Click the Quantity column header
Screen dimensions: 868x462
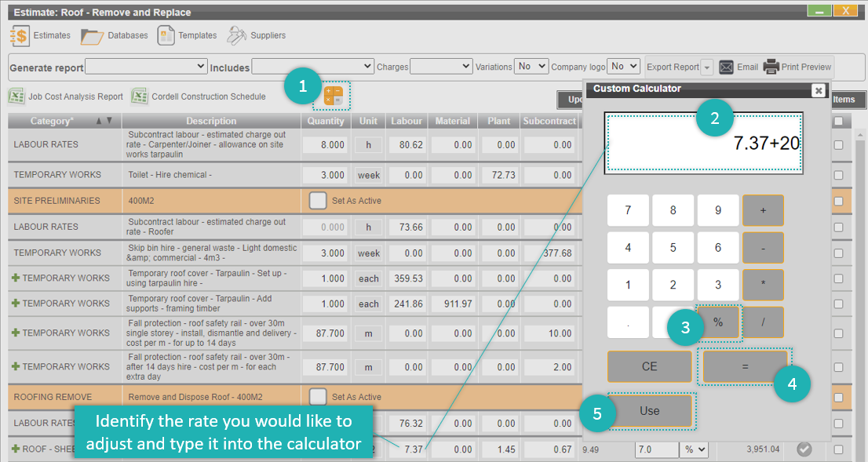click(x=326, y=121)
